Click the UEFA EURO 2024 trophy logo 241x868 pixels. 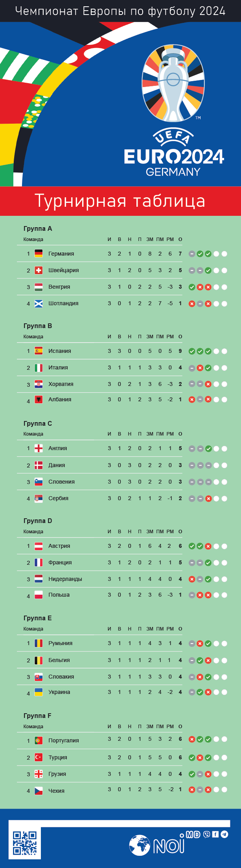(x=173, y=83)
